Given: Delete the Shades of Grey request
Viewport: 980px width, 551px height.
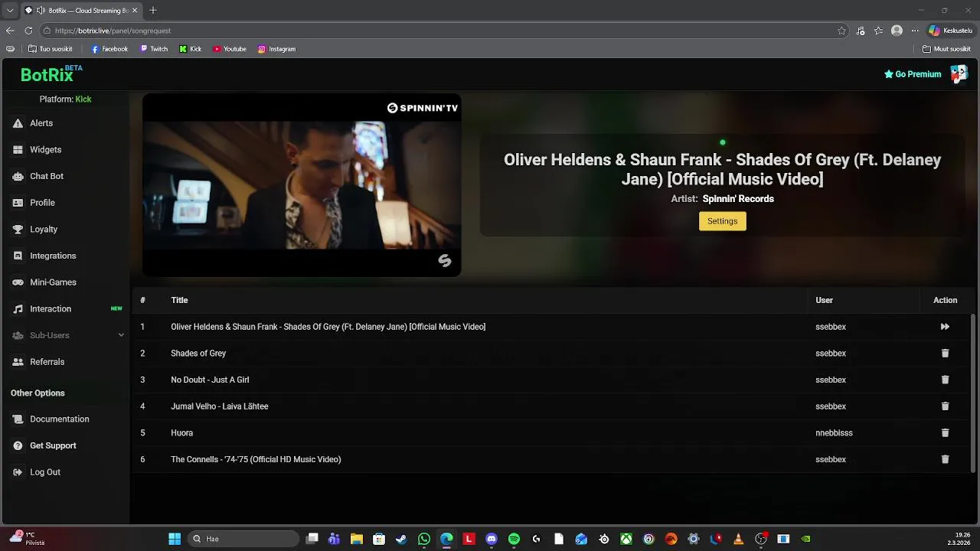Looking at the screenshot, I should point(945,354).
